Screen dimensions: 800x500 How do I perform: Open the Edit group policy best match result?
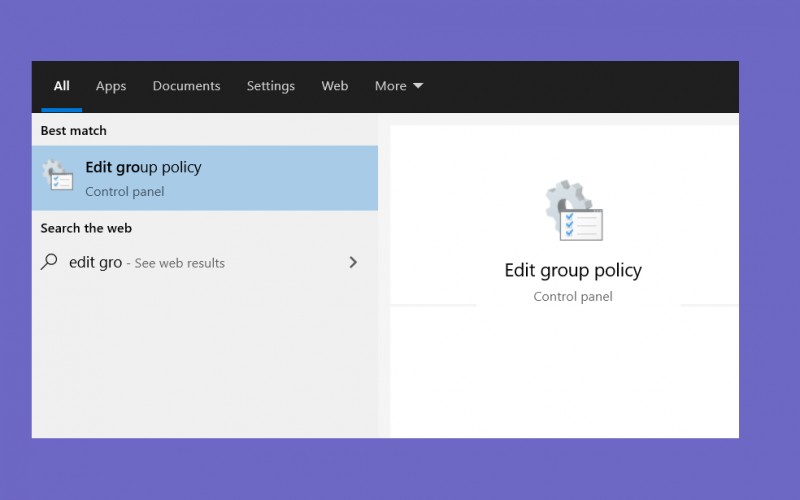[x=205, y=178]
